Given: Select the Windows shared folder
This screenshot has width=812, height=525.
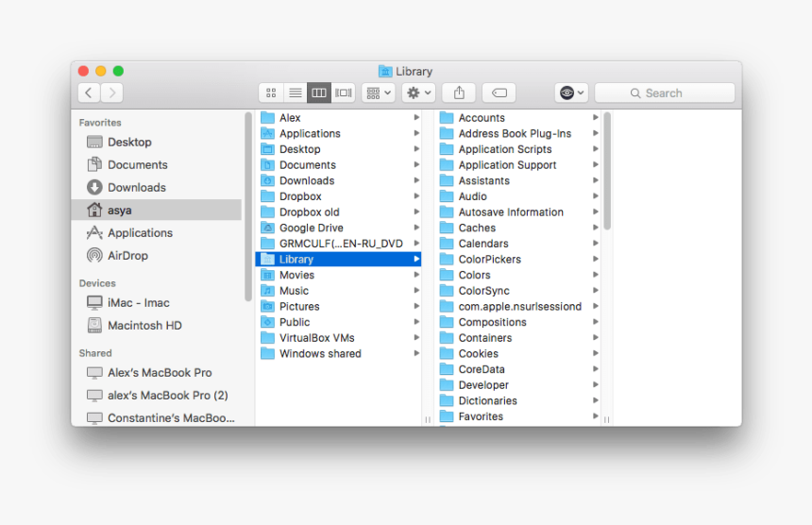Looking at the screenshot, I should point(338,354).
